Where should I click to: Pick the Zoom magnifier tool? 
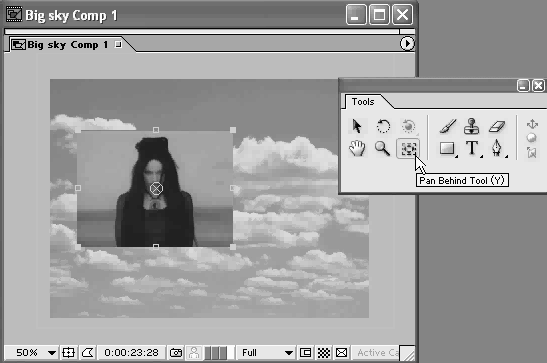[382, 148]
